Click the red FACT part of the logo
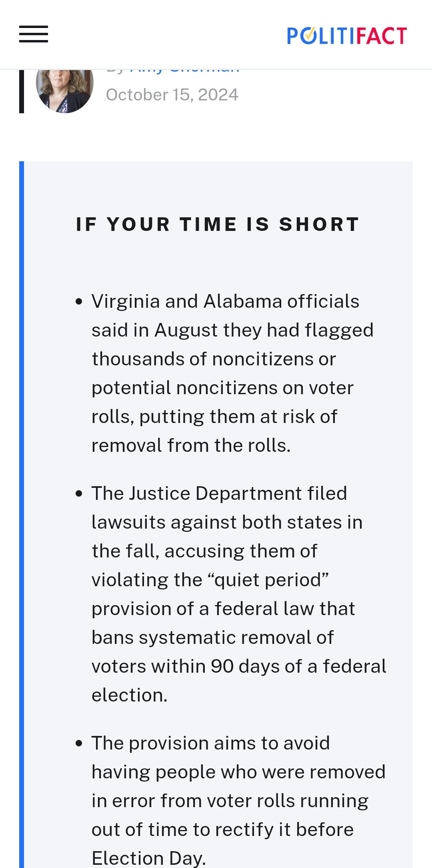The image size is (432, 868). pyautogui.click(x=381, y=36)
